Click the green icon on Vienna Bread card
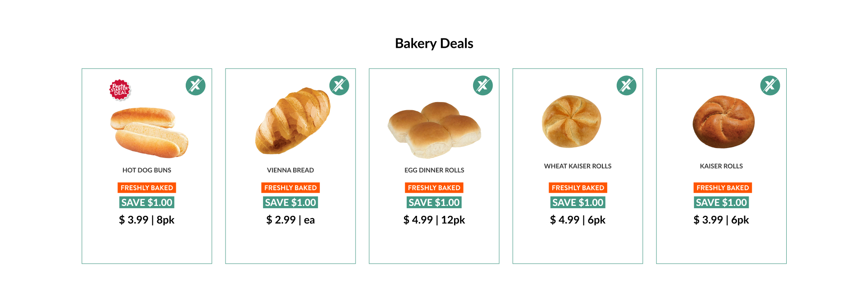Screen dimensions: 868x303 pos(339,85)
